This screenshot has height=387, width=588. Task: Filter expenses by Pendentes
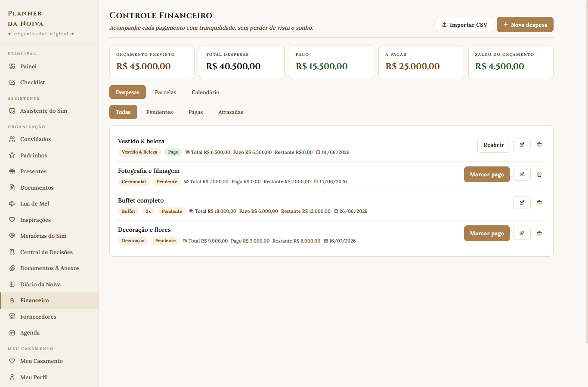(159, 112)
